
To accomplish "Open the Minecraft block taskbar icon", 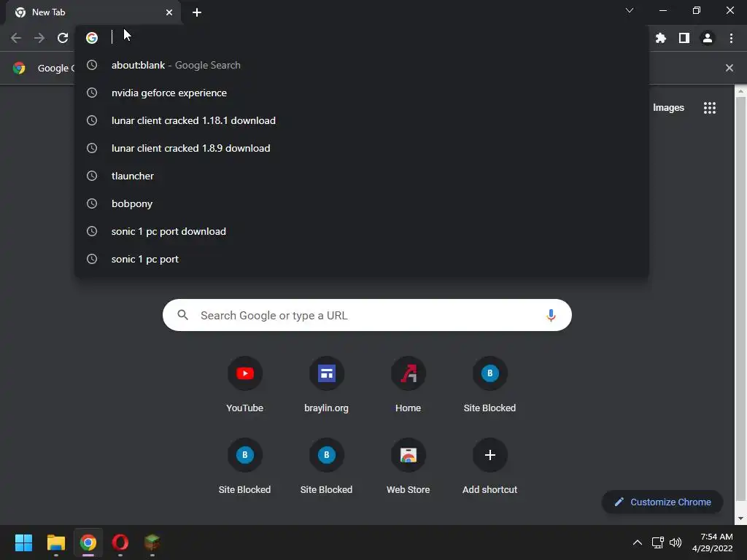I will point(152,542).
